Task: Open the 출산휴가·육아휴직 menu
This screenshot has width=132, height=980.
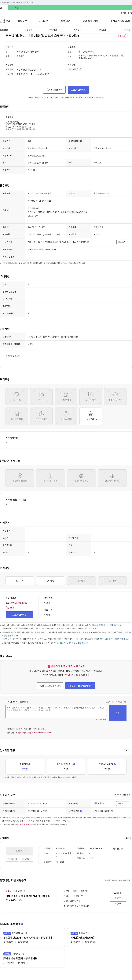Action: (120, 21)
